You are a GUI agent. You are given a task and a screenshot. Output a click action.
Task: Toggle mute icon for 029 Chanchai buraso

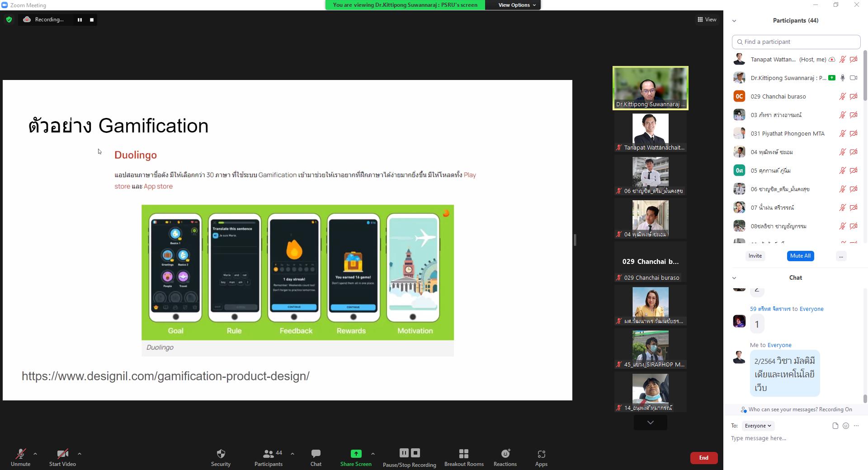click(x=843, y=97)
